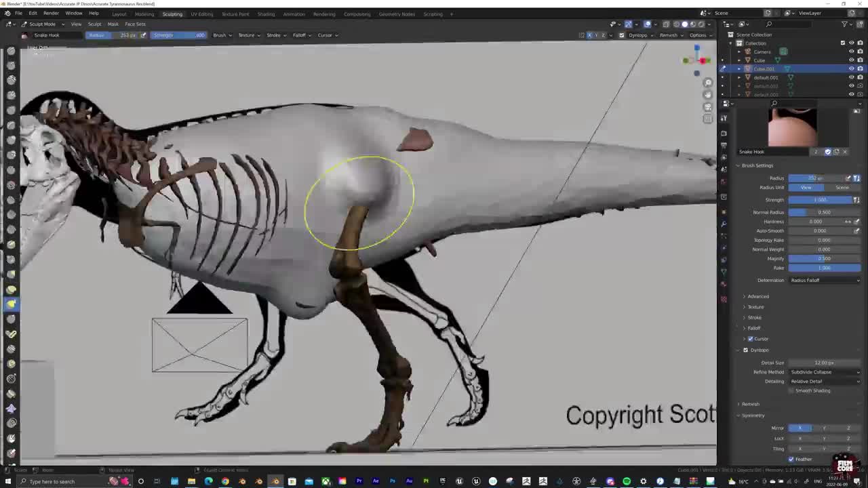Select material preview shading mode
Viewport: 868px width, 488px height.
tap(692, 24)
